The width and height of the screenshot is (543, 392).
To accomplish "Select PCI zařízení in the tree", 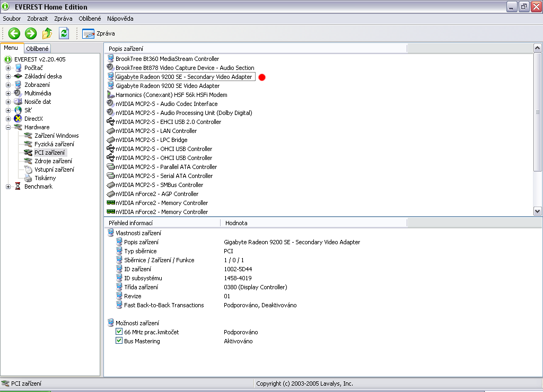I will point(49,153).
